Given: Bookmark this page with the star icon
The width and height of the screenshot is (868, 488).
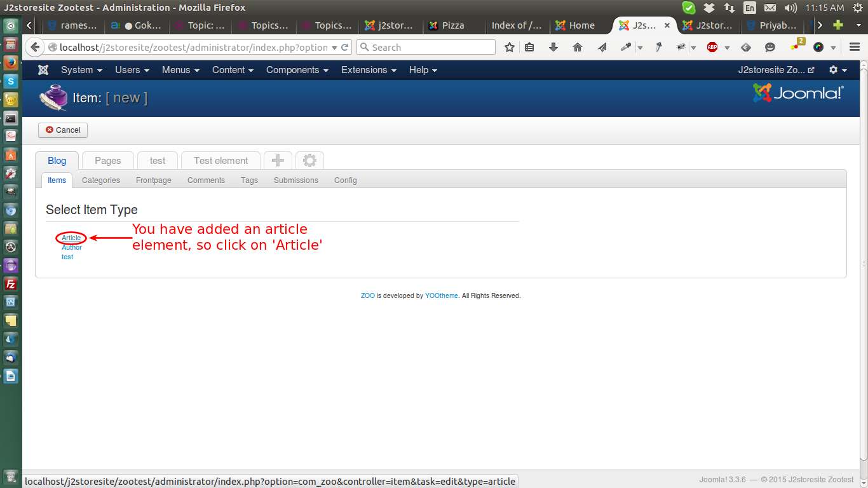Looking at the screenshot, I should pos(510,47).
